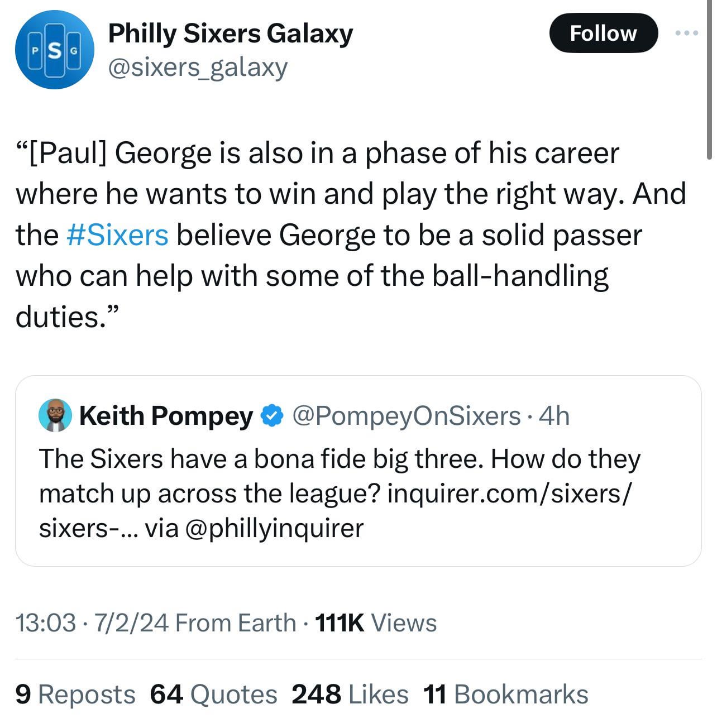The height and width of the screenshot is (728, 717).
Task: Click the blue verified badge
Action: click(x=272, y=416)
